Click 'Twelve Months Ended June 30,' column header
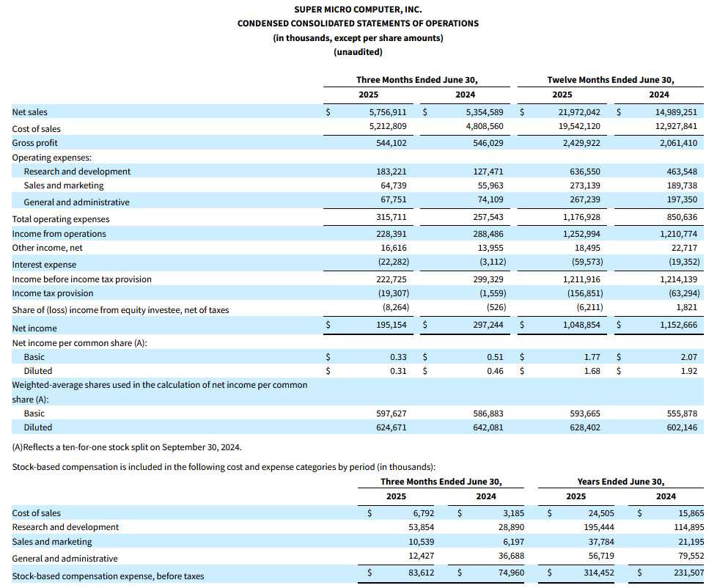Image resolution: width=717 pixels, height=588 pixels. click(611, 80)
